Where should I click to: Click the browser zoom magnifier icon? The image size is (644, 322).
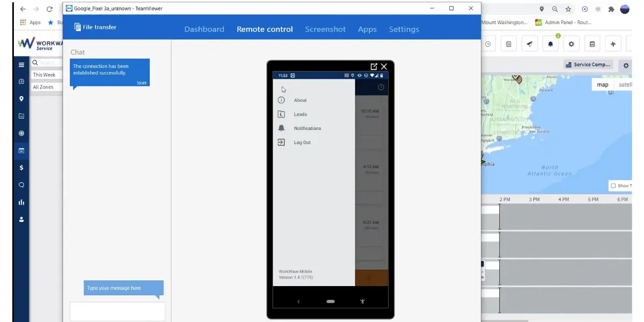tap(555, 9)
